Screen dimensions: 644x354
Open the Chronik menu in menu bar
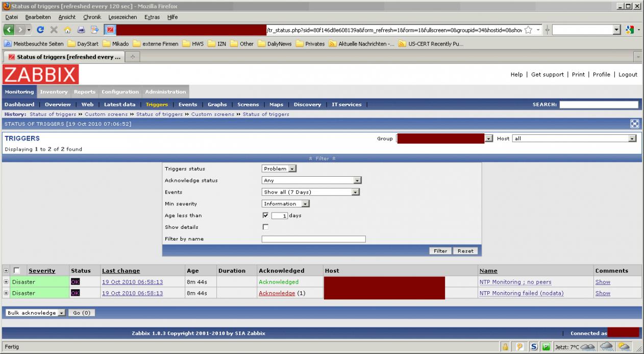point(92,17)
